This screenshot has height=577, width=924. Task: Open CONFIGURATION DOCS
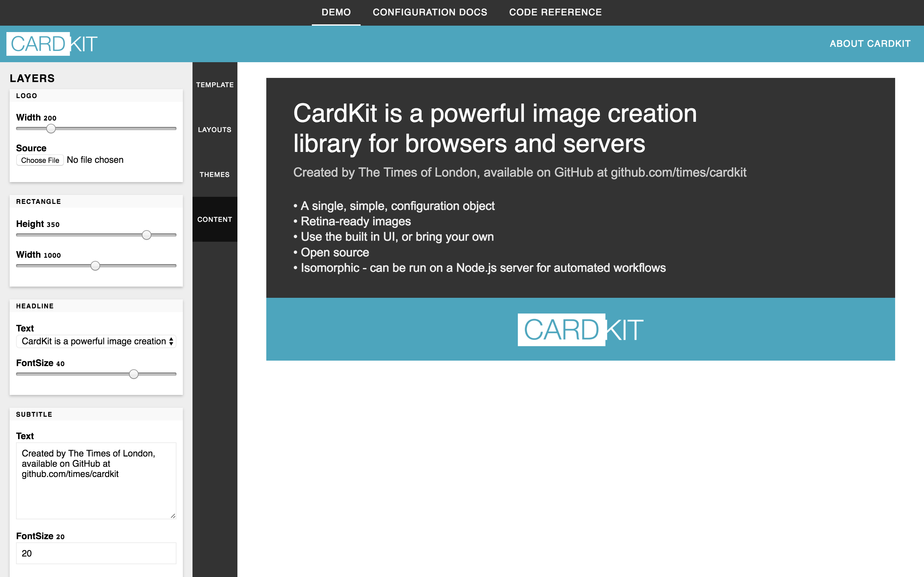pyautogui.click(x=430, y=12)
